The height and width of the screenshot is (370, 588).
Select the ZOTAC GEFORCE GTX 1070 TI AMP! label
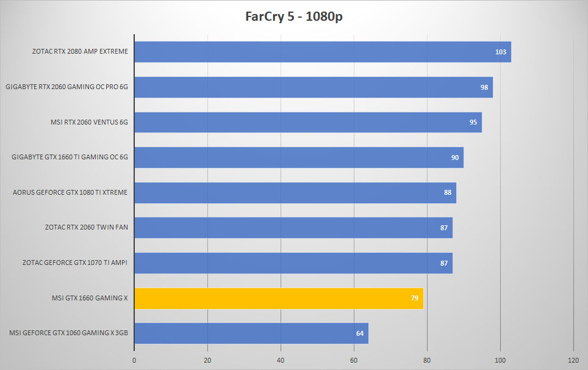pos(75,263)
